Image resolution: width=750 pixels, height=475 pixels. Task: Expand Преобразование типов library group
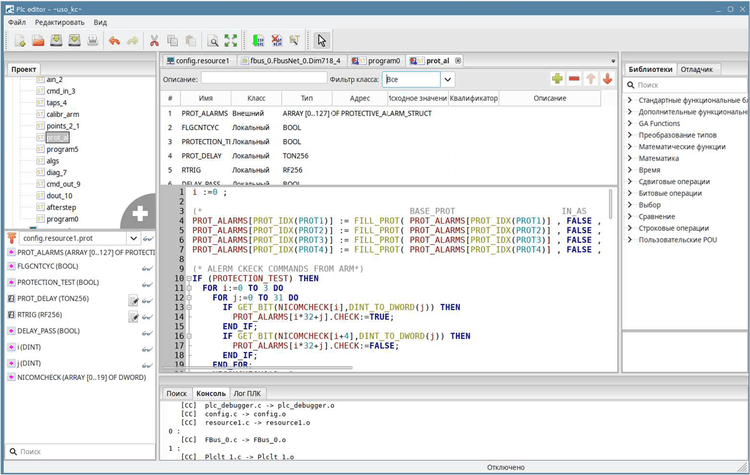tap(630, 135)
